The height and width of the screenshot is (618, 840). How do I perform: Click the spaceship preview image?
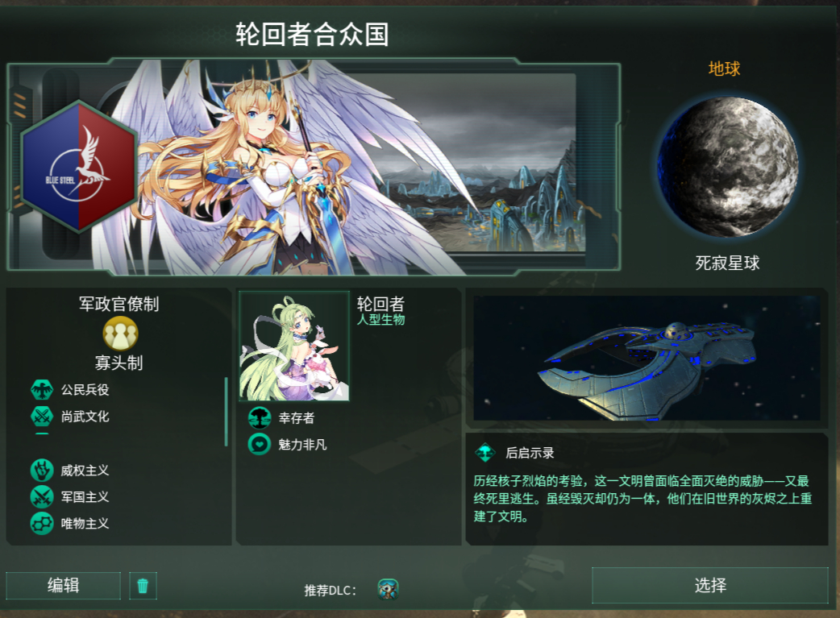pyautogui.click(x=647, y=358)
